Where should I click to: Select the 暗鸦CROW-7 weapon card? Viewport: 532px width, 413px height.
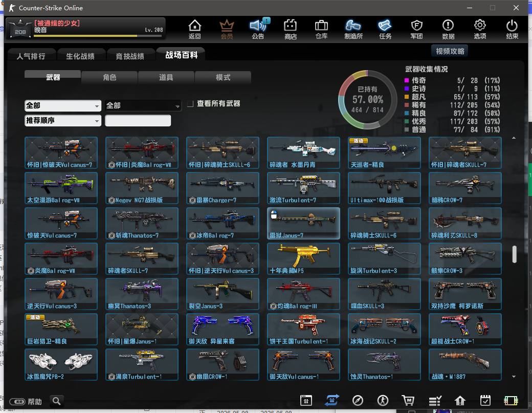pos(465,188)
